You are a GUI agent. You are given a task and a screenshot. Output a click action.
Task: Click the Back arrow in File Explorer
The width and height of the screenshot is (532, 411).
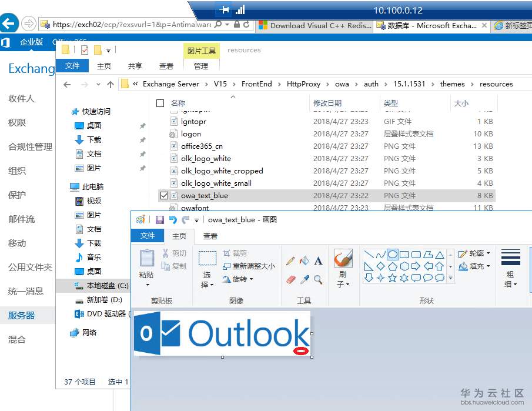(67, 85)
